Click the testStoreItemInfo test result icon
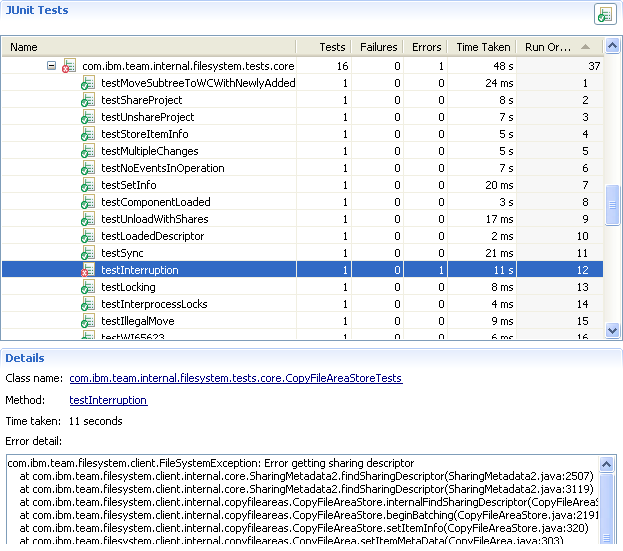Image resolution: width=623 pixels, height=551 pixels. 88,134
